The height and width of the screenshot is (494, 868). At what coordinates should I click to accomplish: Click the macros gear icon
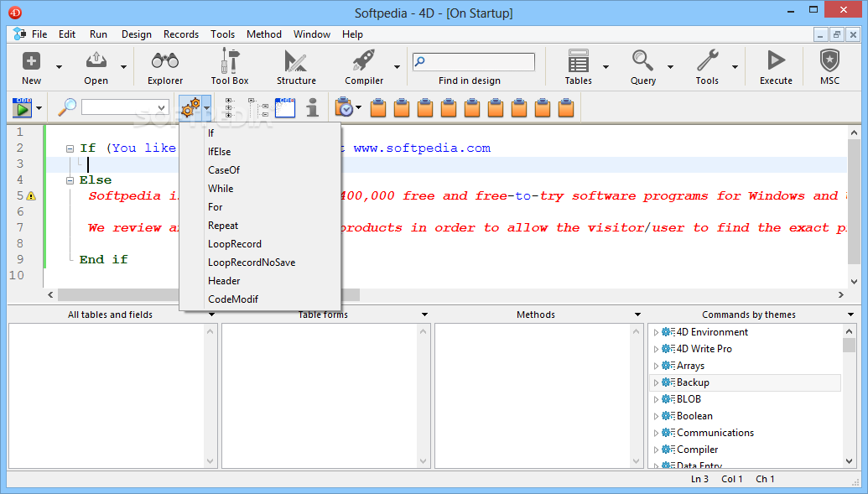pyautogui.click(x=190, y=107)
